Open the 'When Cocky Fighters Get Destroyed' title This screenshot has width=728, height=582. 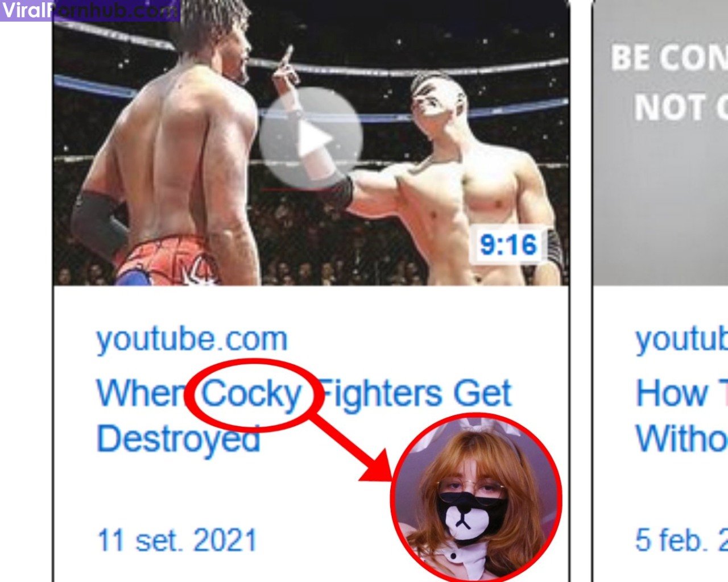(304, 417)
